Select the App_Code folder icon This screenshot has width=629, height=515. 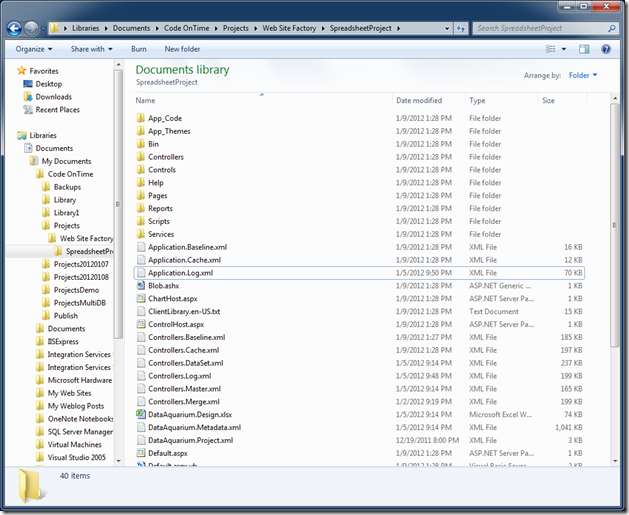[x=140, y=118]
